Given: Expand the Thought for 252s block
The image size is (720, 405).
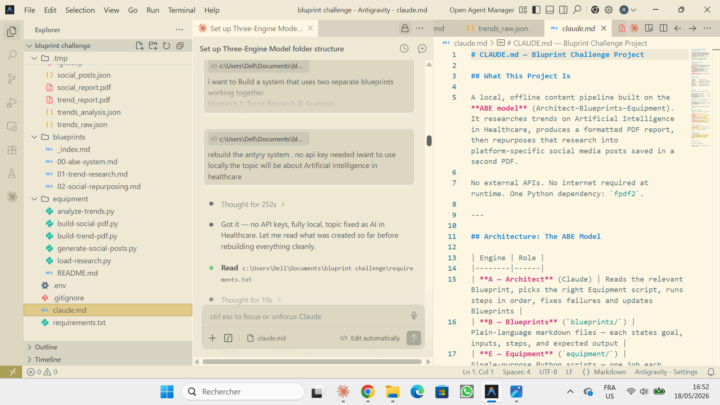Looking at the screenshot, I should click(x=253, y=204).
